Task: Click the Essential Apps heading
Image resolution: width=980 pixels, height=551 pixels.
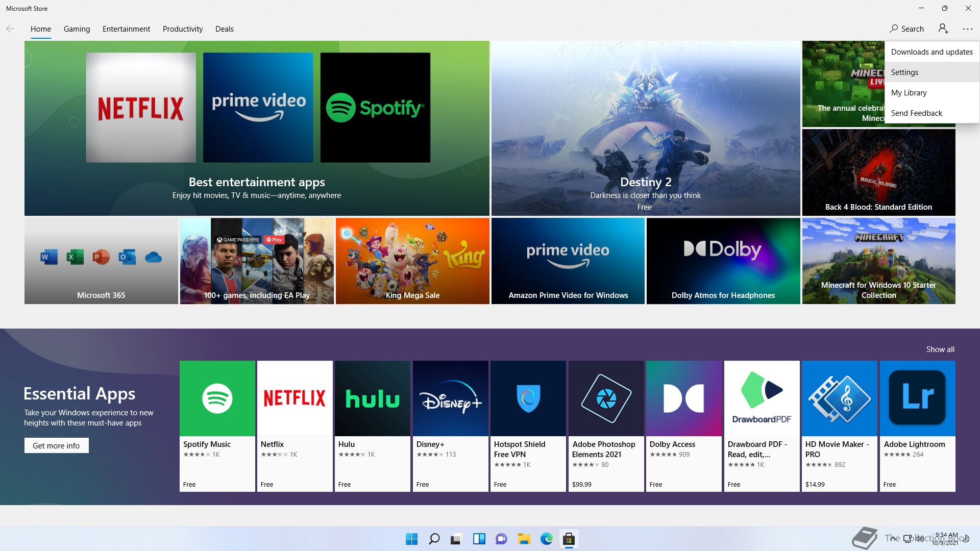Action: coord(80,394)
